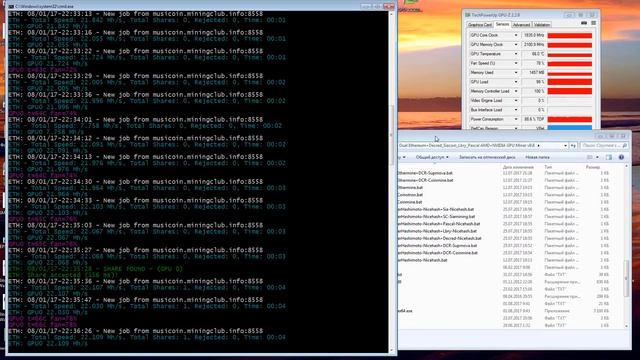Click Explorer file list scrollbar thumb
Screen dimensions: 640x360
click(x=627, y=278)
